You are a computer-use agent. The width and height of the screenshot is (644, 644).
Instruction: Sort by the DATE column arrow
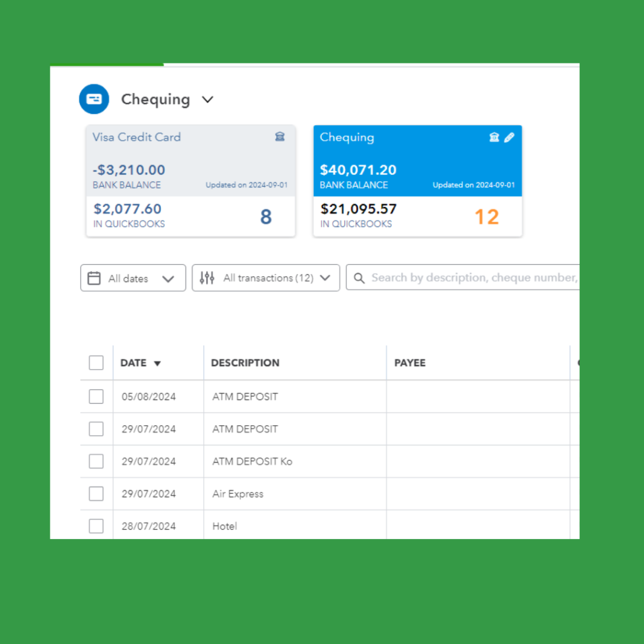[x=157, y=364]
